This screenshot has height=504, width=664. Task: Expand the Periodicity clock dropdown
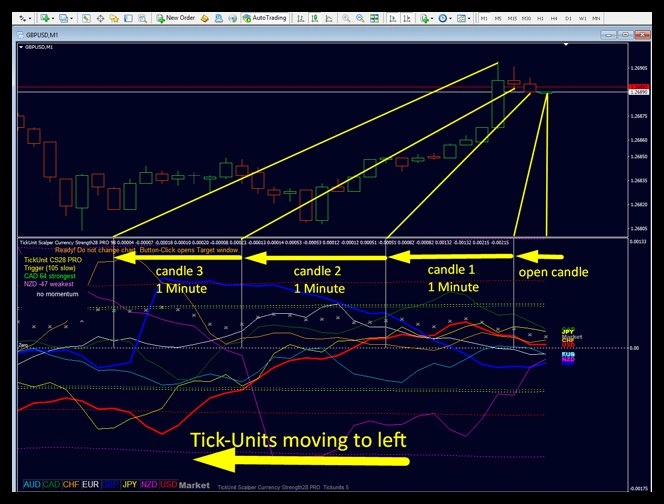point(447,18)
